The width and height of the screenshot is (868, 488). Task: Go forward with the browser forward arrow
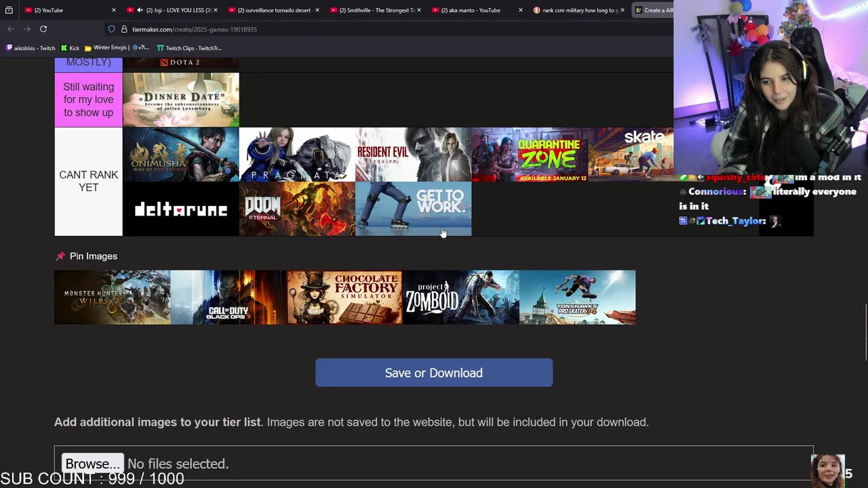[27, 29]
